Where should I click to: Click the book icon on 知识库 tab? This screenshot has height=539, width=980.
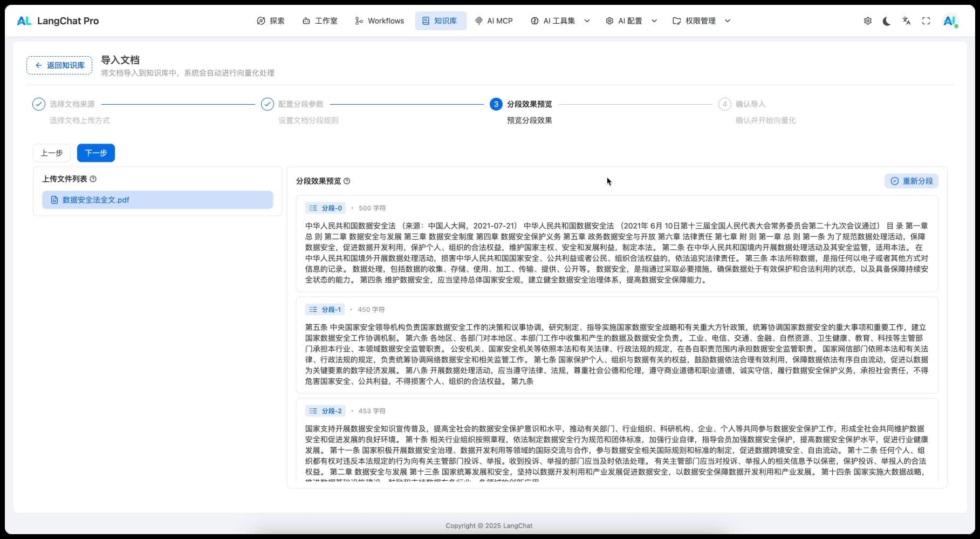426,21
